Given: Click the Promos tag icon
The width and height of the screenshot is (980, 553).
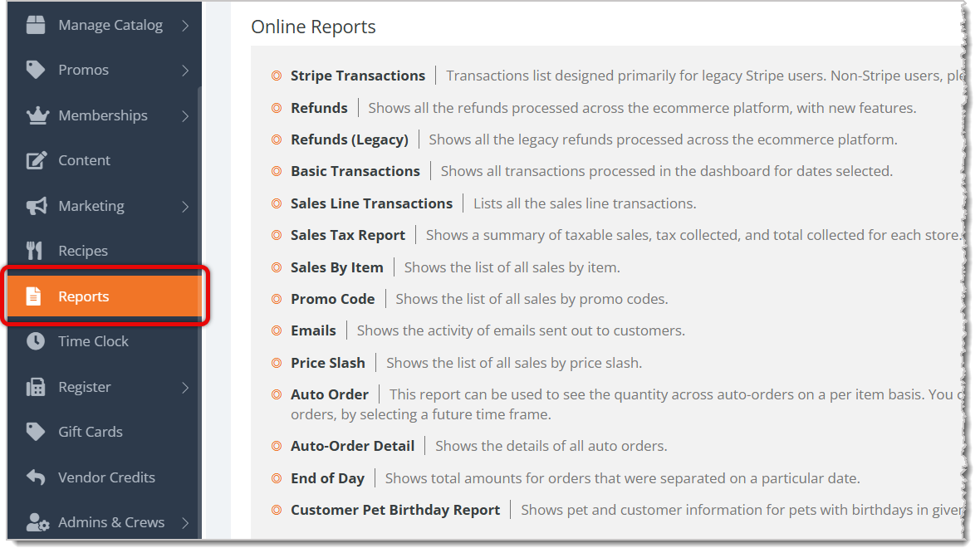Looking at the screenshot, I should click(x=36, y=70).
